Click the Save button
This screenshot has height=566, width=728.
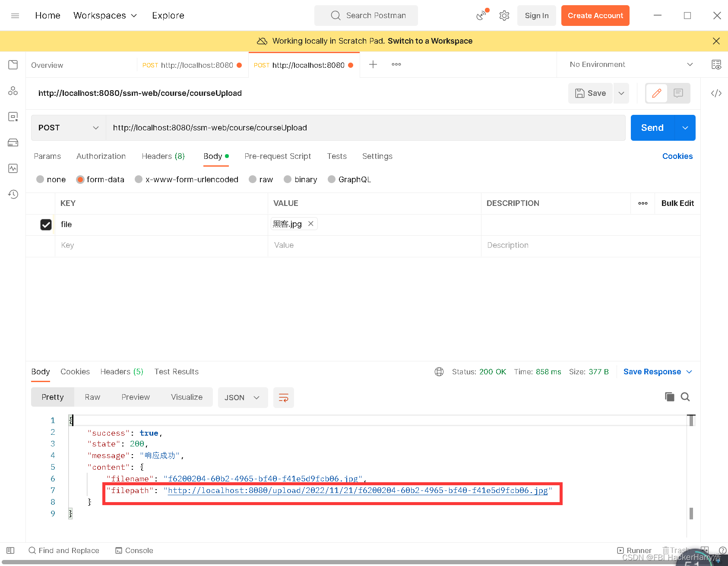click(x=590, y=93)
